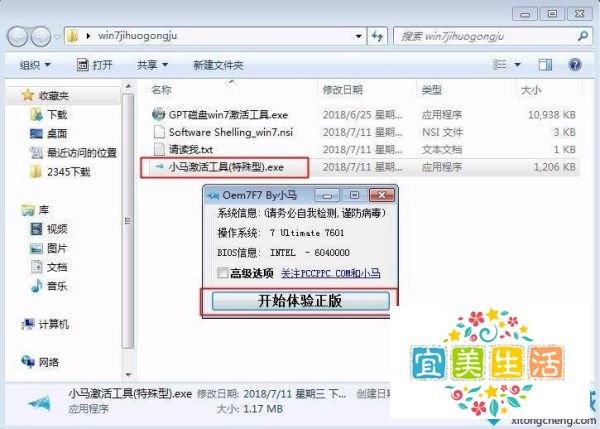
Task: Select GPT磁盘win7激活工具.exe file
Action: tap(228, 114)
